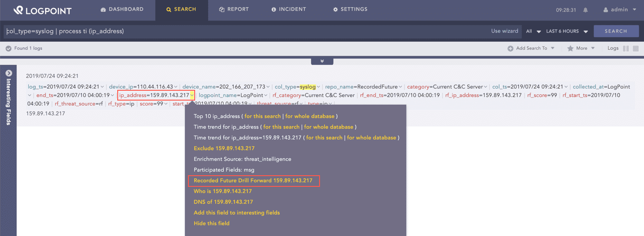The height and width of the screenshot is (236, 644).
Task: Open the Settings tab
Action: pos(350,9)
